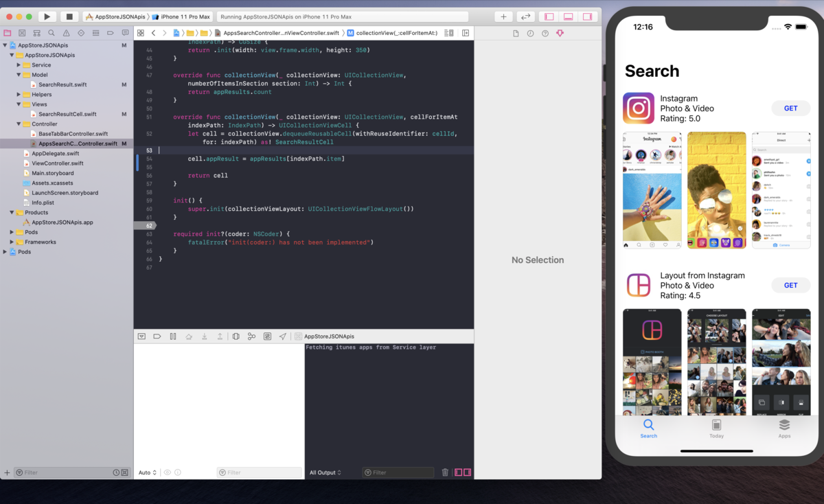This screenshot has height=504, width=824.
Task: Switch to the Apps tab in simulator
Action: [x=784, y=429]
